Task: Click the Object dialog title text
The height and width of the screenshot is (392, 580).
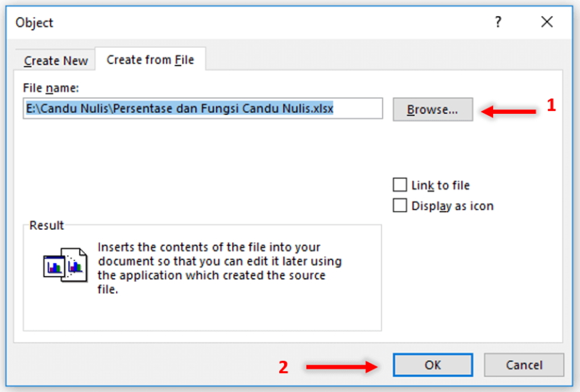Action: click(x=34, y=23)
